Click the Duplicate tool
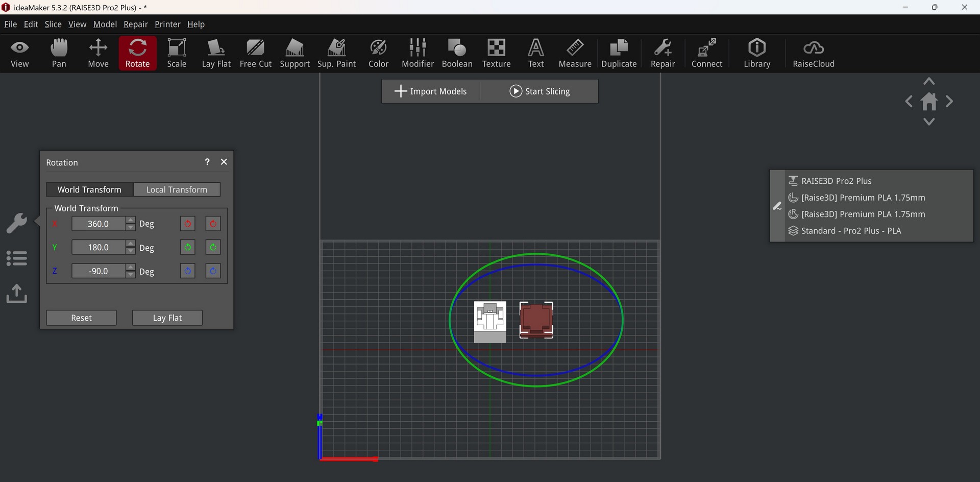The width and height of the screenshot is (980, 482). [x=619, y=53]
